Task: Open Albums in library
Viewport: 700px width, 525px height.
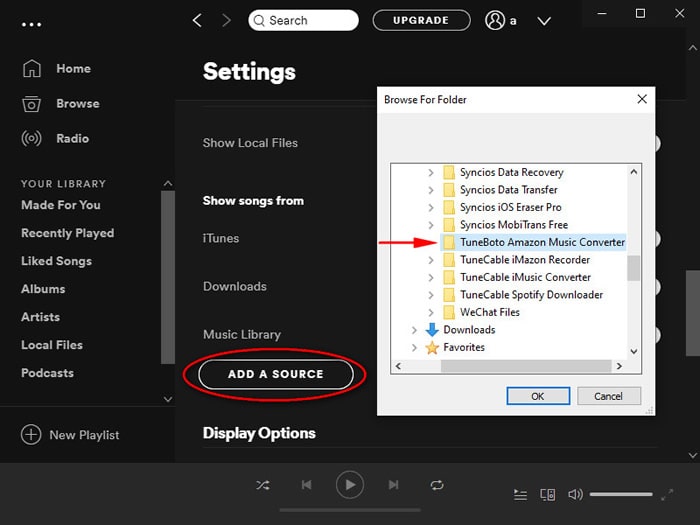Action: [x=43, y=289]
